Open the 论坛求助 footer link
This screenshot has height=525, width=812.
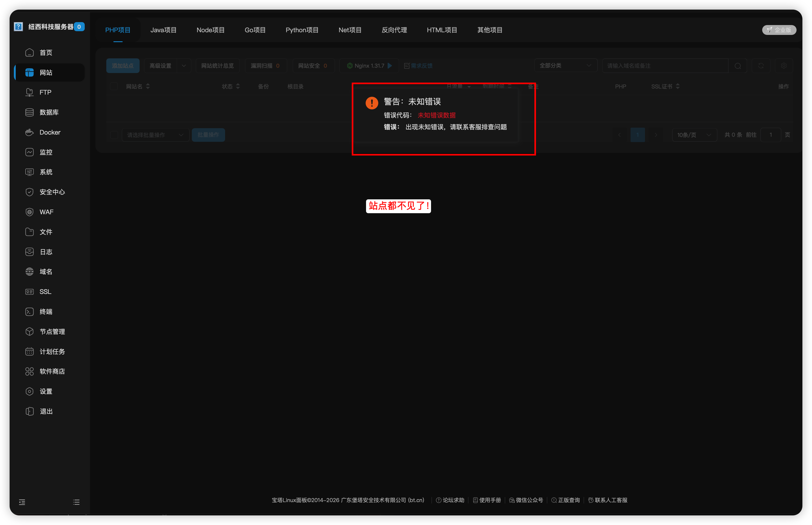pyautogui.click(x=450, y=500)
